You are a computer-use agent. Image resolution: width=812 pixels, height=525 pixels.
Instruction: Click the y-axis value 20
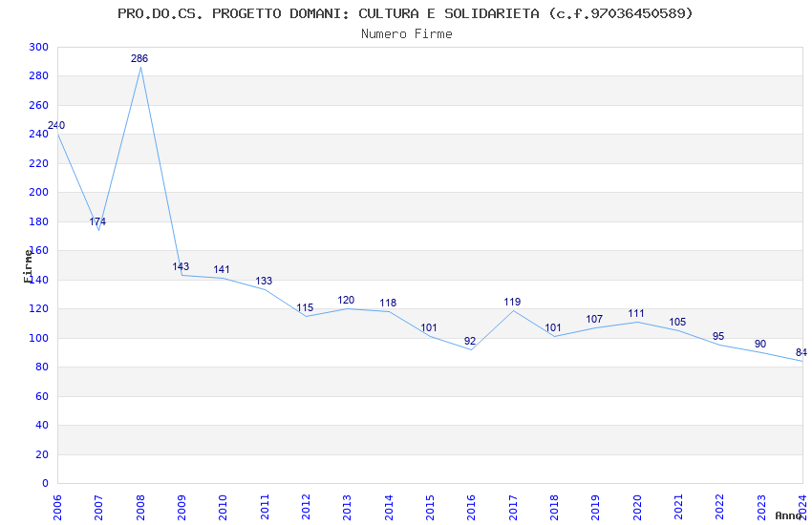[42, 454]
